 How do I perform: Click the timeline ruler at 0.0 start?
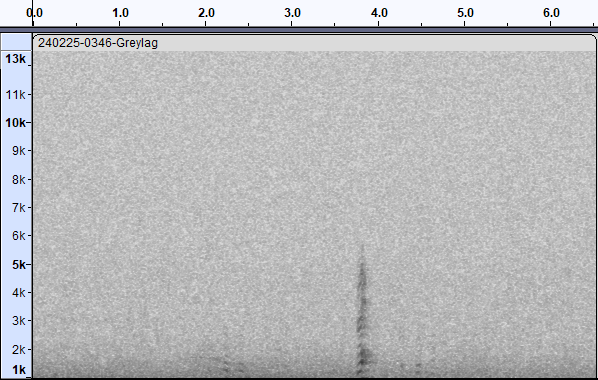pyautogui.click(x=34, y=13)
